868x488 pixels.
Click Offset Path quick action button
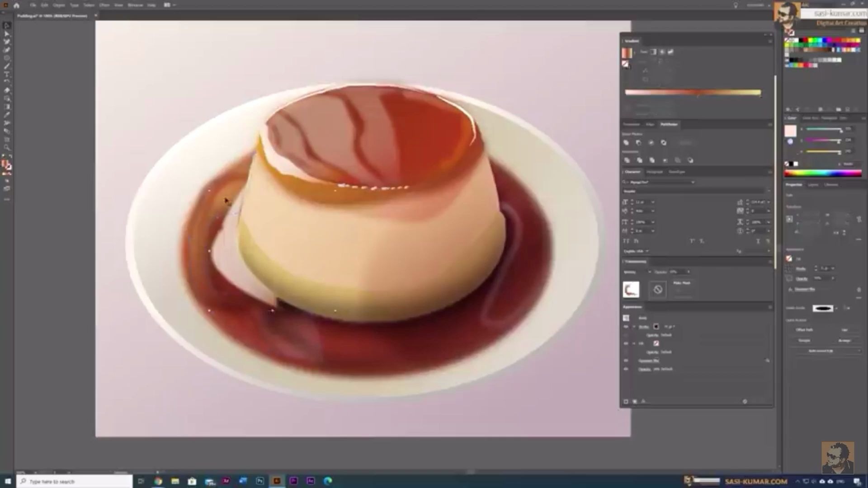click(804, 330)
